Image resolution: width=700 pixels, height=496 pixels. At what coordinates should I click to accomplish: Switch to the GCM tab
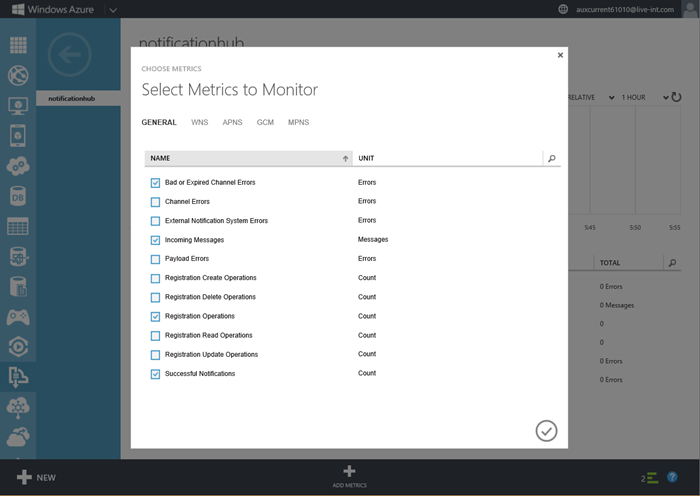(x=265, y=122)
